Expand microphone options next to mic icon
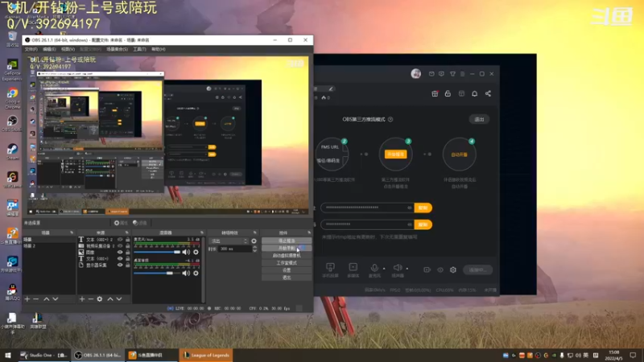The width and height of the screenshot is (644, 362). [x=384, y=269]
